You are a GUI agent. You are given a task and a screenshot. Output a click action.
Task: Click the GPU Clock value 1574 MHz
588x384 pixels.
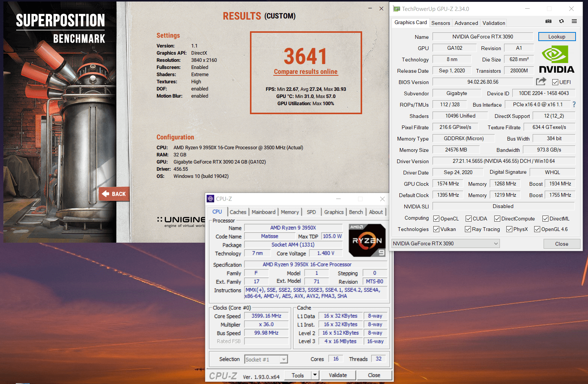point(448,184)
